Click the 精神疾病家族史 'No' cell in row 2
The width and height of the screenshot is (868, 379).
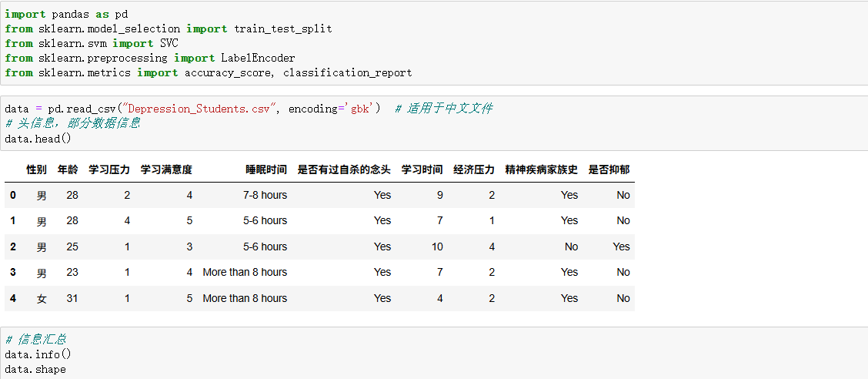tap(571, 247)
